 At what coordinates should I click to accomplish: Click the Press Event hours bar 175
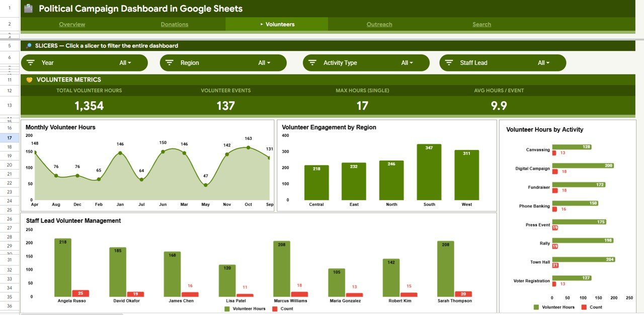(x=579, y=222)
